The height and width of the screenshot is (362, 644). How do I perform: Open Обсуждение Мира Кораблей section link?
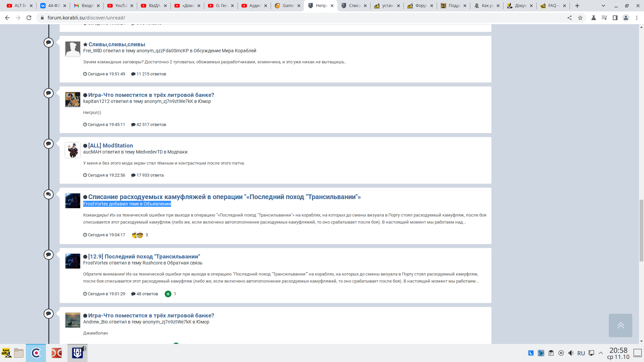[x=225, y=51]
